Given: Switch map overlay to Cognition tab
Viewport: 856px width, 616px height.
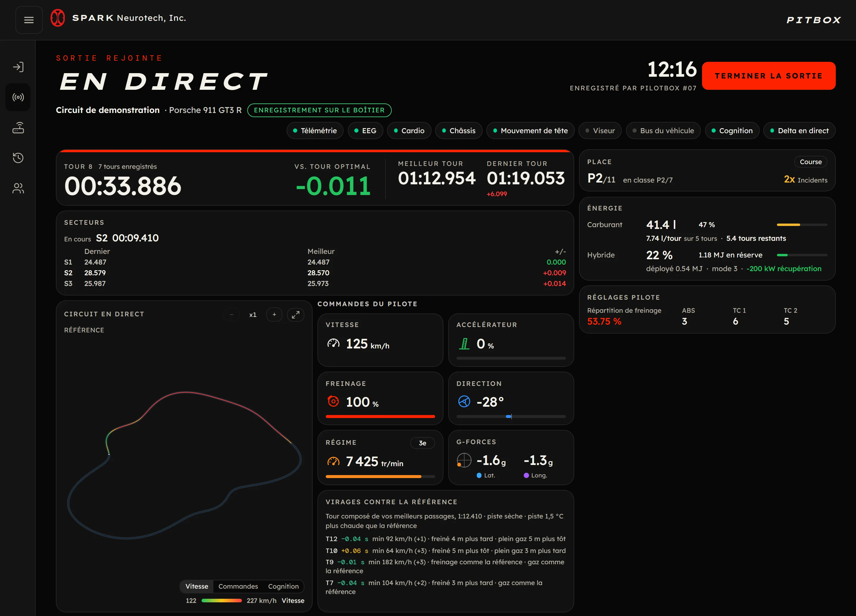Looking at the screenshot, I should (x=284, y=586).
